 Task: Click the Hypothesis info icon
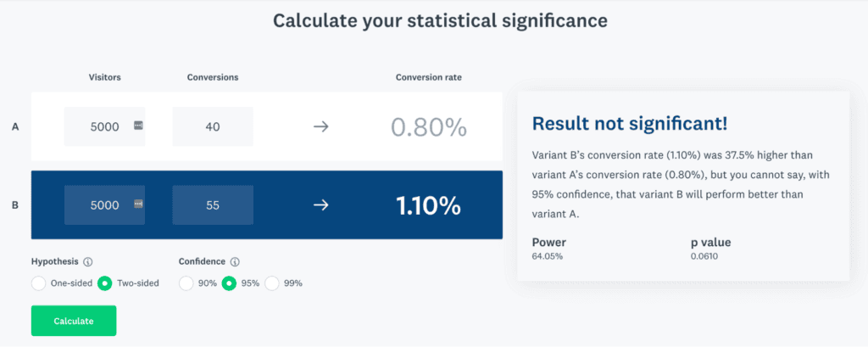(87, 261)
